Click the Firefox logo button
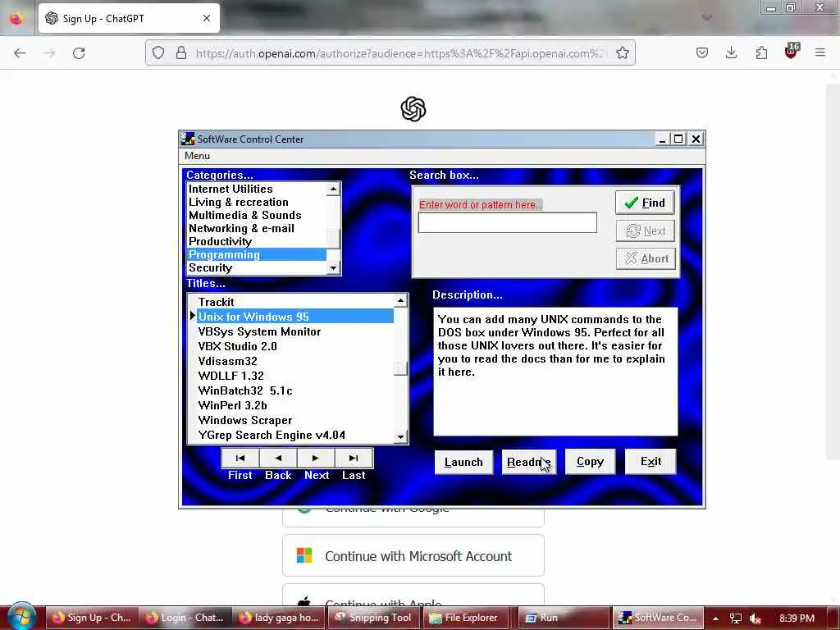The height and width of the screenshot is (630, 840). point(16,18)
